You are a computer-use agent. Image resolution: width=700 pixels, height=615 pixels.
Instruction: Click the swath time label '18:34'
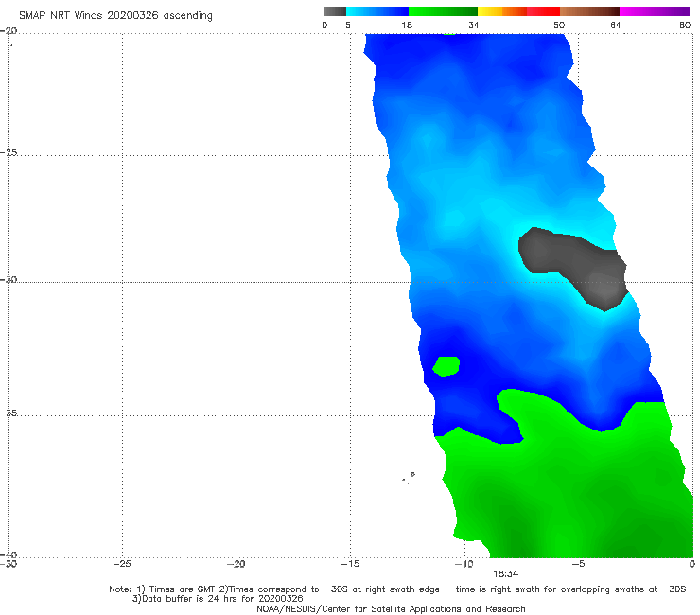pyautogui.click(x=505, y=574)
